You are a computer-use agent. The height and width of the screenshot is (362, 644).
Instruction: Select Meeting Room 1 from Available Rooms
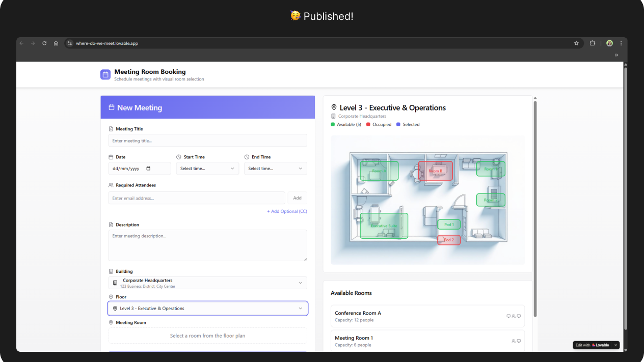(x=427, y=341)
